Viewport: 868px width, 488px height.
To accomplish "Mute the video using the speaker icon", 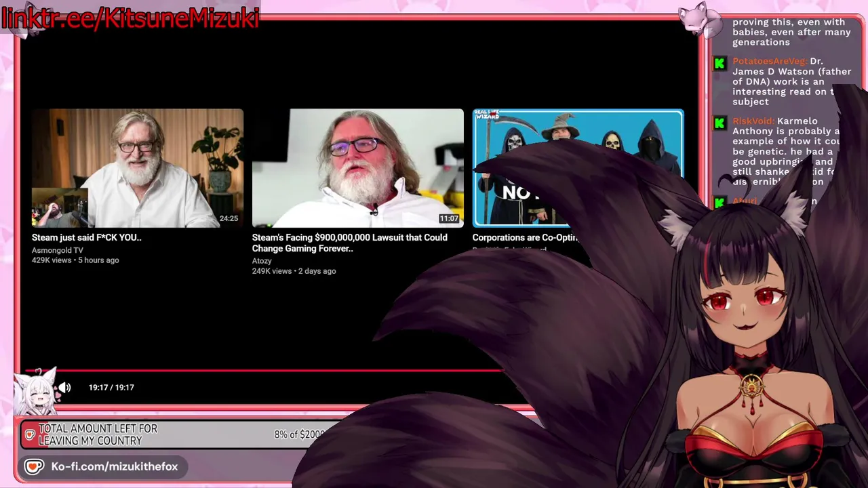I will click(x=64, y=388).
